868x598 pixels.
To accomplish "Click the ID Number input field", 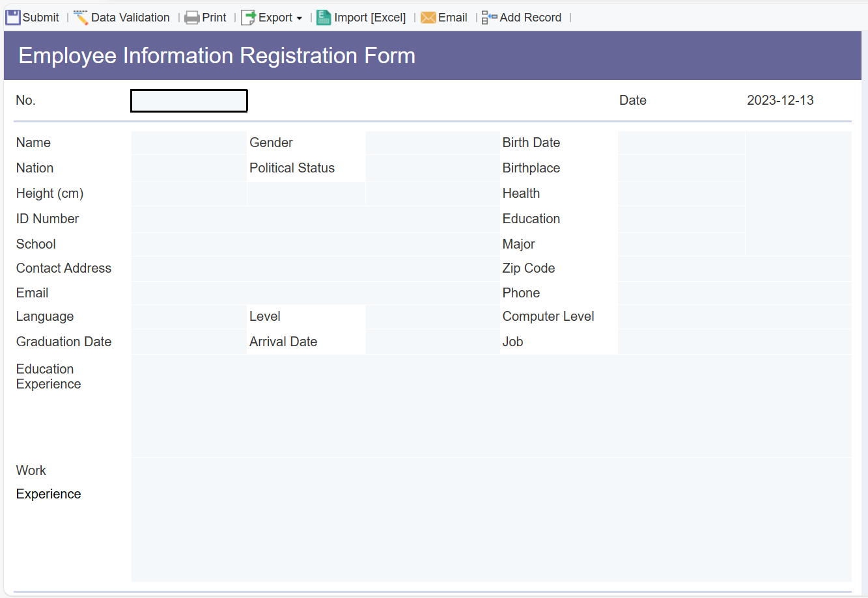I will click(x=315, y=219).
